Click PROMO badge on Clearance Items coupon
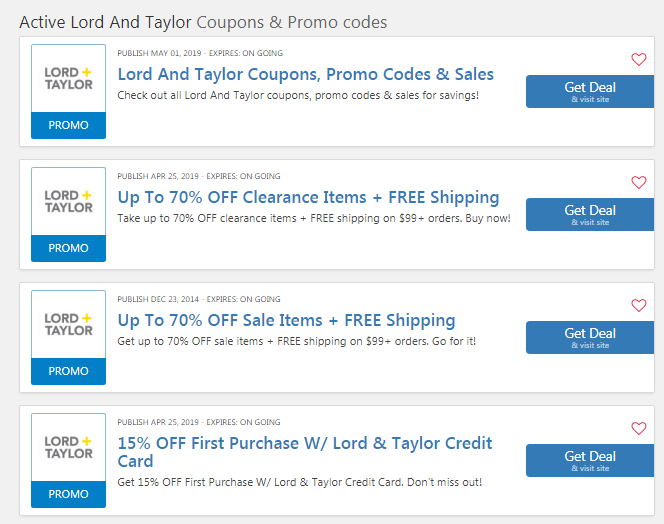 click(68, 248)
